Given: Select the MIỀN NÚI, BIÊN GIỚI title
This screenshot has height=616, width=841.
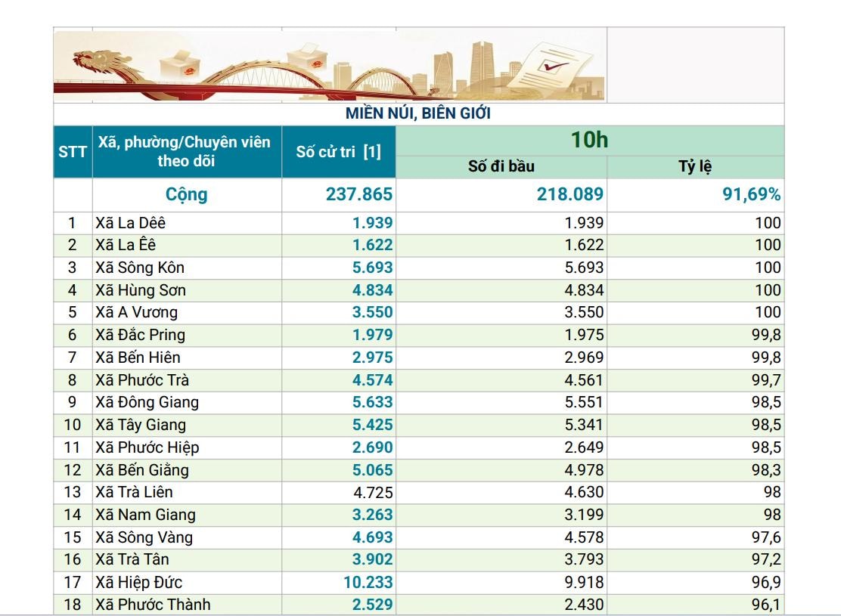Looking at the screenshot, I should 418,113.
